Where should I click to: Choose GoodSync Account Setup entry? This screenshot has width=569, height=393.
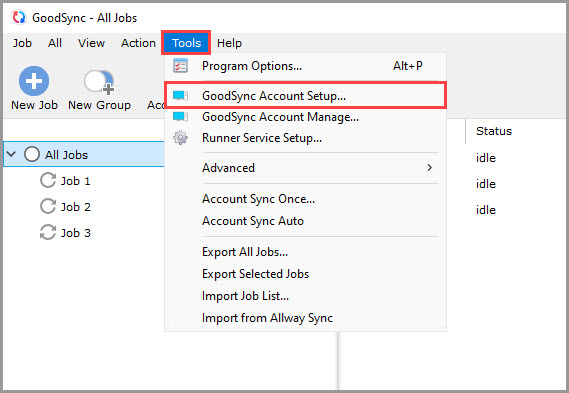tap(305, 96)
